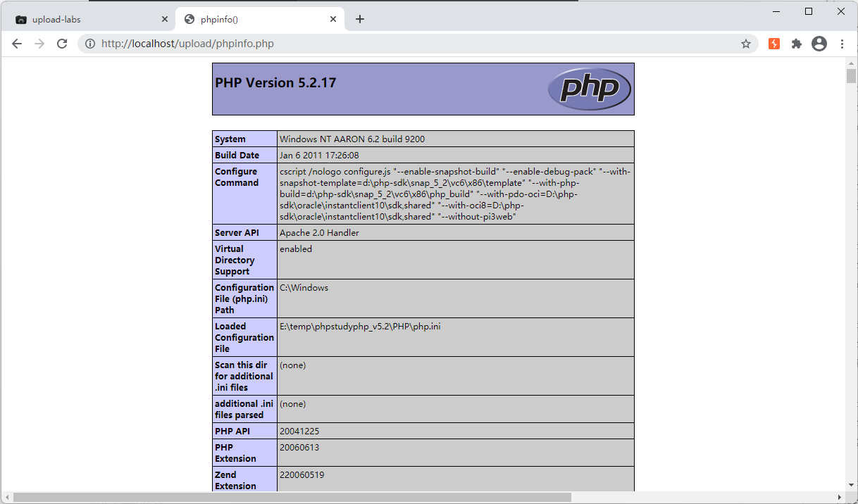Screen dimensions: 858x504
Task: Open the orange lightning extension icon
Action: tap(774, 44)
